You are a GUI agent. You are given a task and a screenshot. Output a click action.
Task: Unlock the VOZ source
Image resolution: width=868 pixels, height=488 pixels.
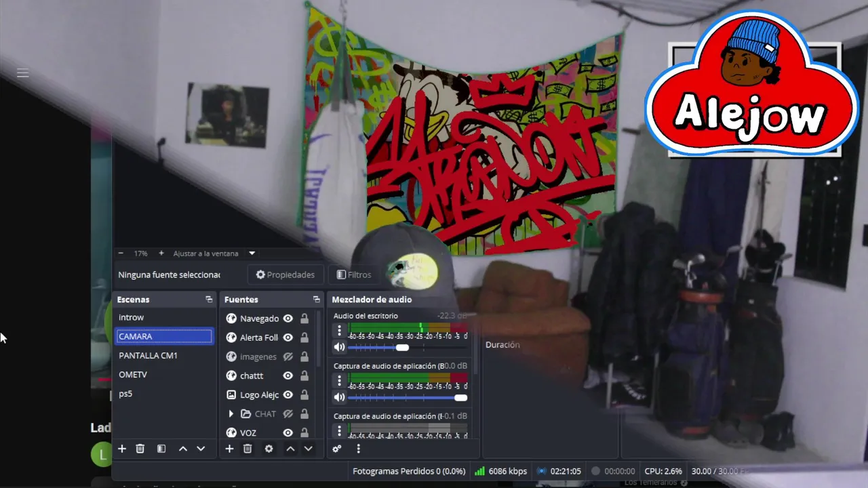304,432
